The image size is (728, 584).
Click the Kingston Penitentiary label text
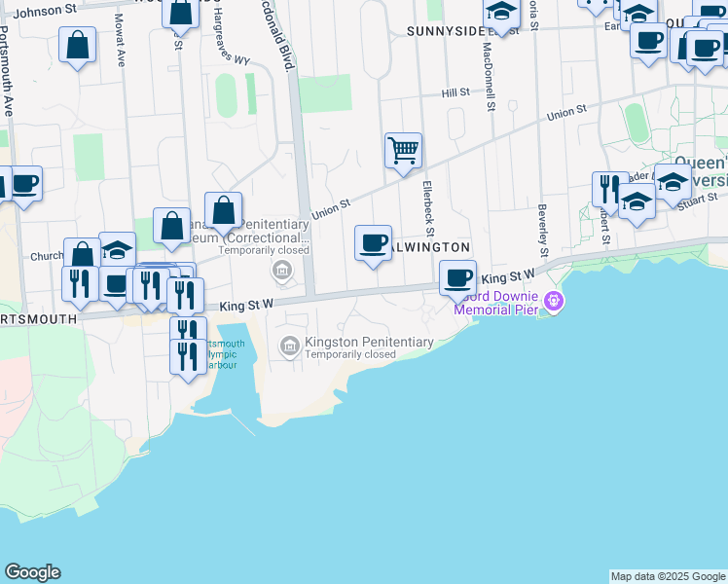(x=369, y=343)
